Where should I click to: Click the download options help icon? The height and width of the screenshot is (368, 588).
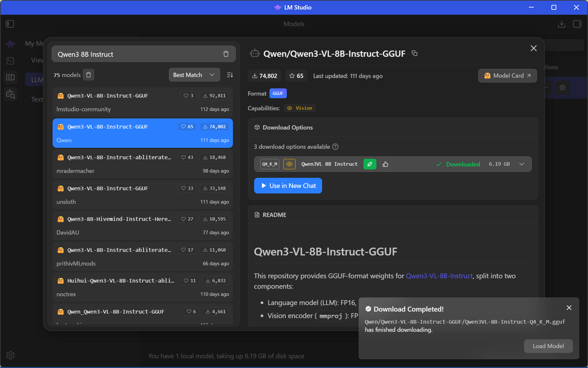point(335,147)
